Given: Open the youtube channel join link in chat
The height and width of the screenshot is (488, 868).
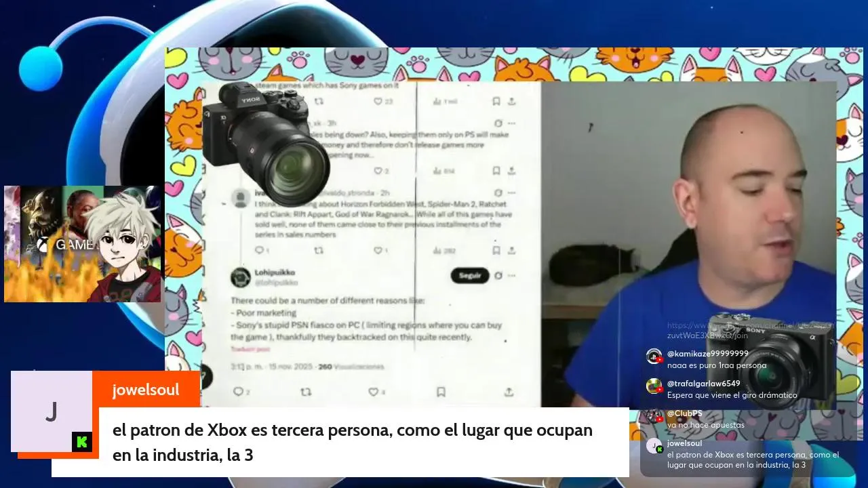Looking at the screenshot, I should pyautogui.click(x=751, y=330).
